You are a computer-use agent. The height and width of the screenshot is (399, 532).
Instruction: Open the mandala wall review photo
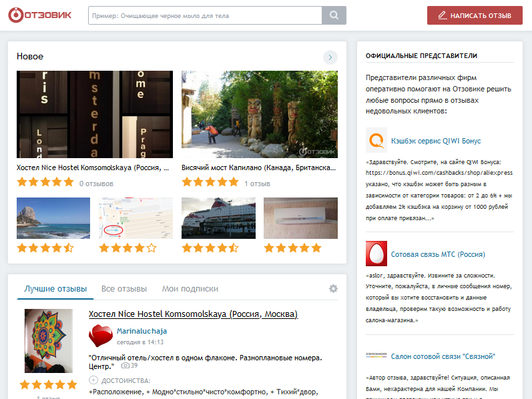tap(49, 341)
